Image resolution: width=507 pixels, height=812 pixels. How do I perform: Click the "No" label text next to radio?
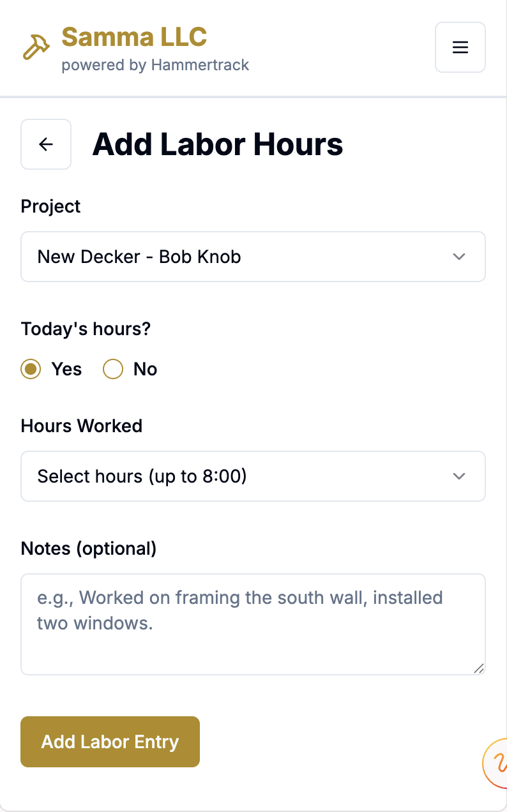coord(145,369)
